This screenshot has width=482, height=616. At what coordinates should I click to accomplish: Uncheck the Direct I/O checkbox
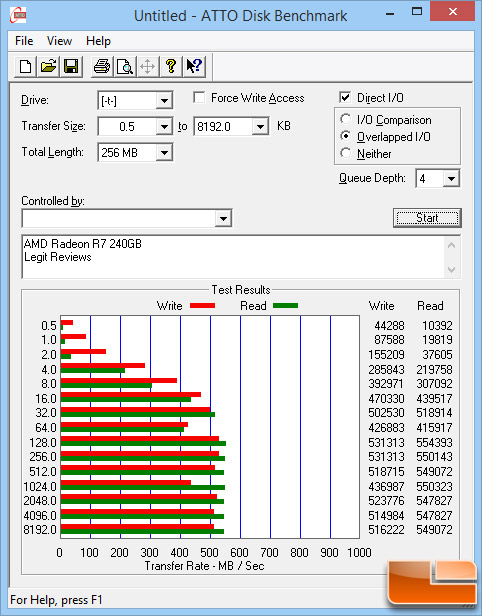(345, 97)
